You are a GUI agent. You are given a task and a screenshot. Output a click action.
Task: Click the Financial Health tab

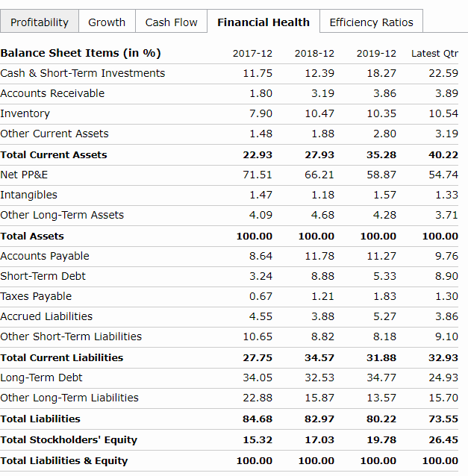pyautogui.click(x=263, y=22)
